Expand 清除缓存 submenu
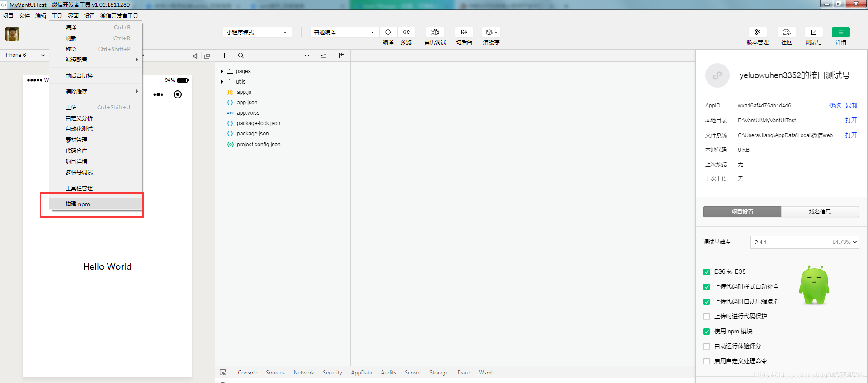868x383 pixels. click(95, 91)
